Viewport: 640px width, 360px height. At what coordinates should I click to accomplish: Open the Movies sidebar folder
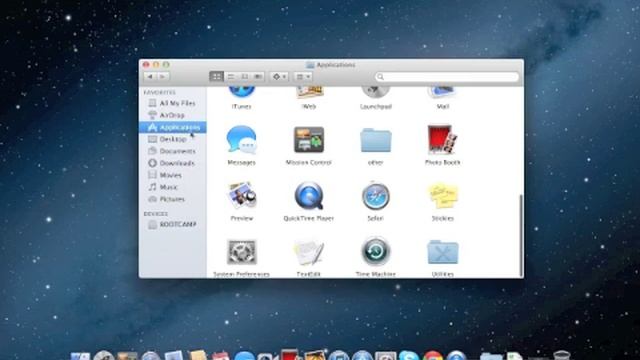tap(172, 175)
